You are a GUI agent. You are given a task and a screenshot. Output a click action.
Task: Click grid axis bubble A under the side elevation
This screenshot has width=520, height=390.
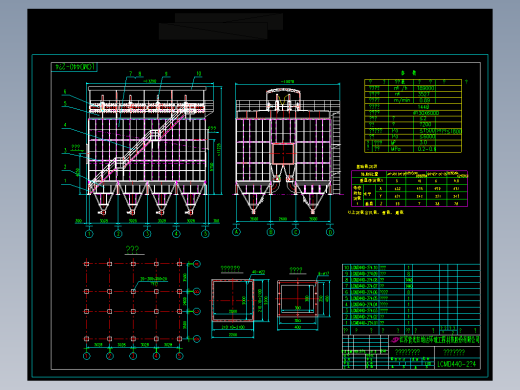pos(236,232)
